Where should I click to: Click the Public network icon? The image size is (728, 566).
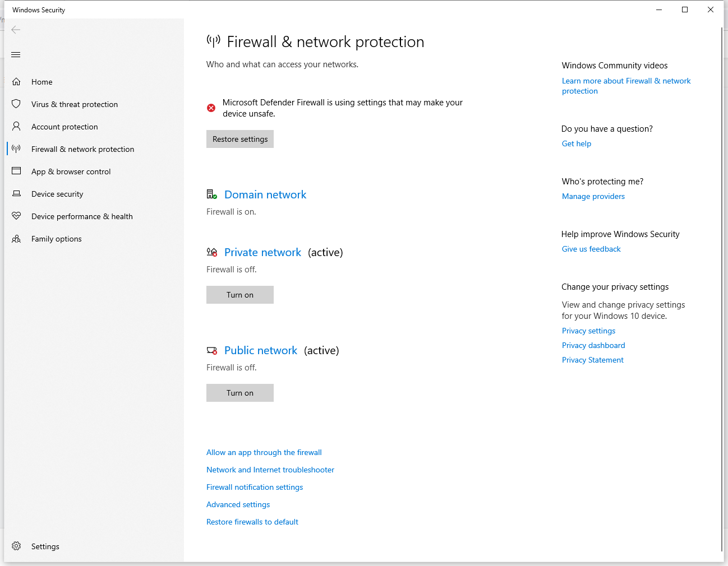pyautogui.click(x=211, y=351)
